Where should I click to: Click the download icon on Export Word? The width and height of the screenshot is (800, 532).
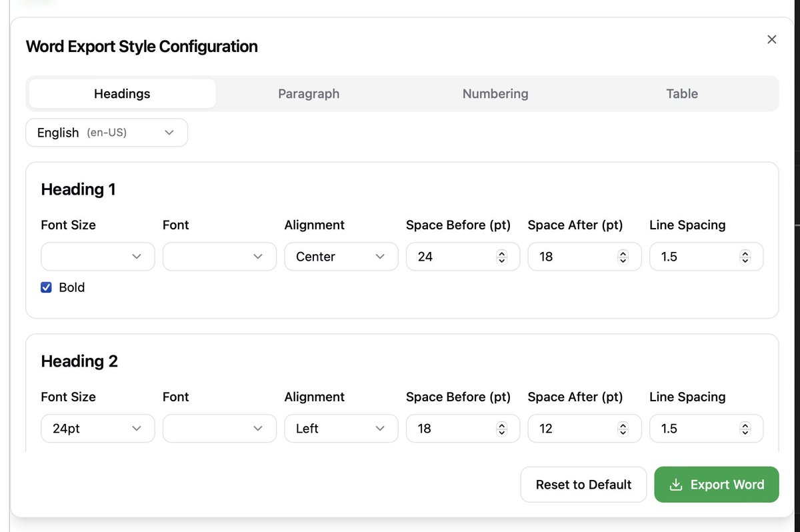tap(676, 485)
